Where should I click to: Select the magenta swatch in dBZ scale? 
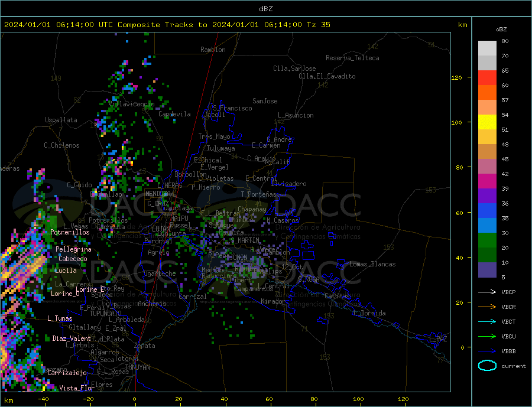pos(487,181)
